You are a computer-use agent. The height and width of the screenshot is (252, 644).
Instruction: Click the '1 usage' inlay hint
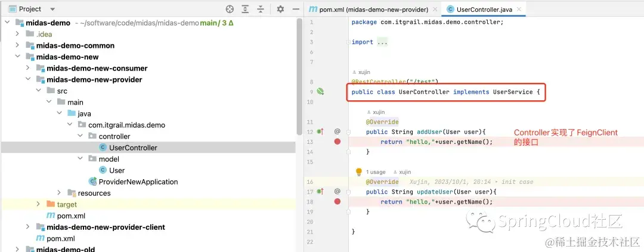pyautogui.click(x=376, y=172)
